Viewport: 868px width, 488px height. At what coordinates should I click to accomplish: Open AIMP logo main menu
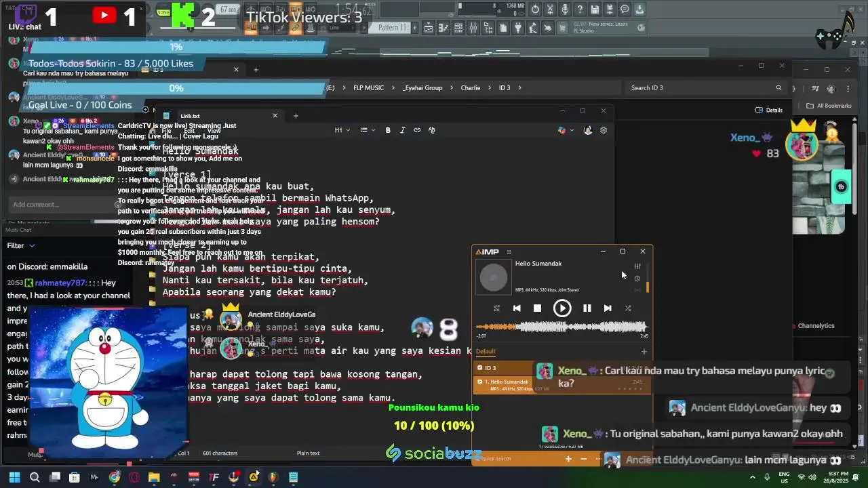coord(487,251)
